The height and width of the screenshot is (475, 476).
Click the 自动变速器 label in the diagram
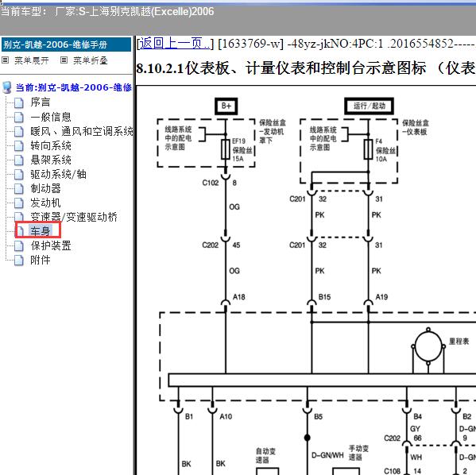(x=265, y=456)
